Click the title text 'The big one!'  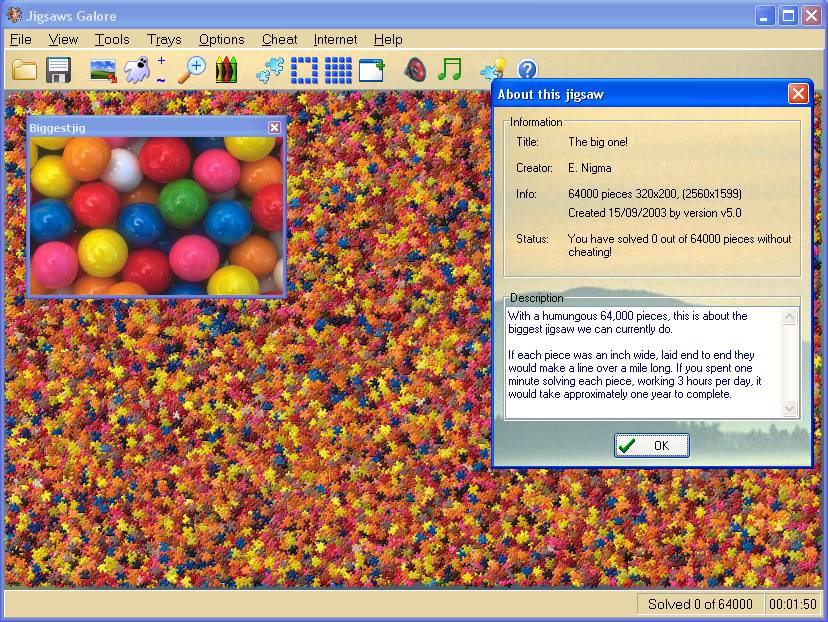point(598,142)
